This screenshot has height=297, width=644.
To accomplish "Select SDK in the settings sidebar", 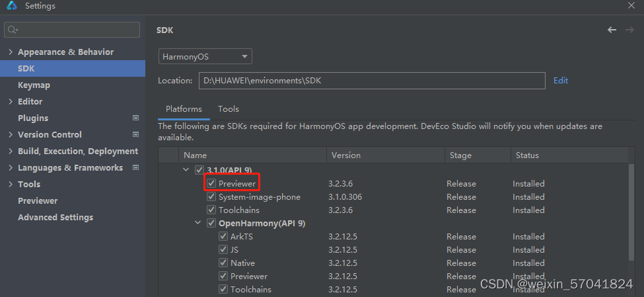I will pyautogui.click(x=72, y=68).
